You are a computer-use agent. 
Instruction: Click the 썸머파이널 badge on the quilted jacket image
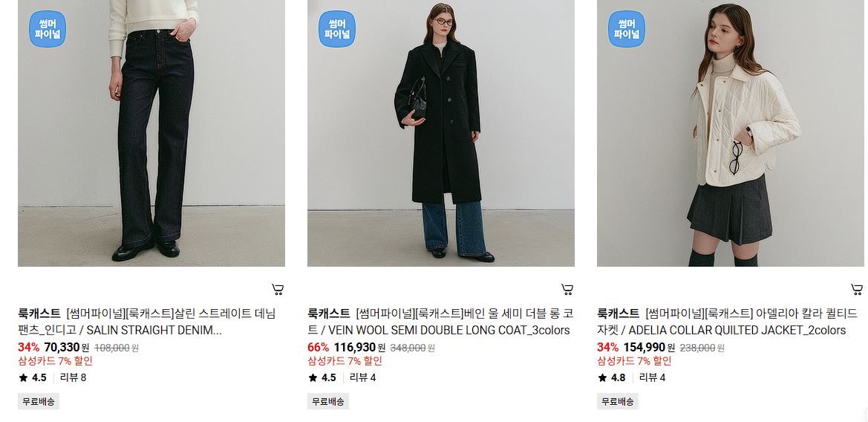(627, 29)
